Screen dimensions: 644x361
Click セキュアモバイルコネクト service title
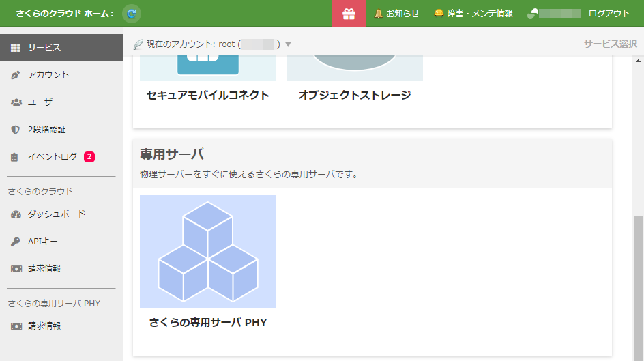pos(208,96)
